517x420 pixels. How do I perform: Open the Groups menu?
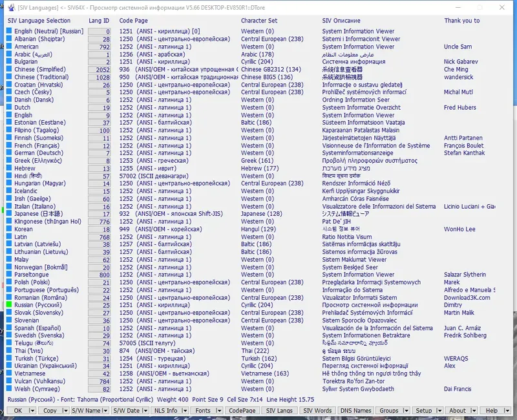point(390,411)
